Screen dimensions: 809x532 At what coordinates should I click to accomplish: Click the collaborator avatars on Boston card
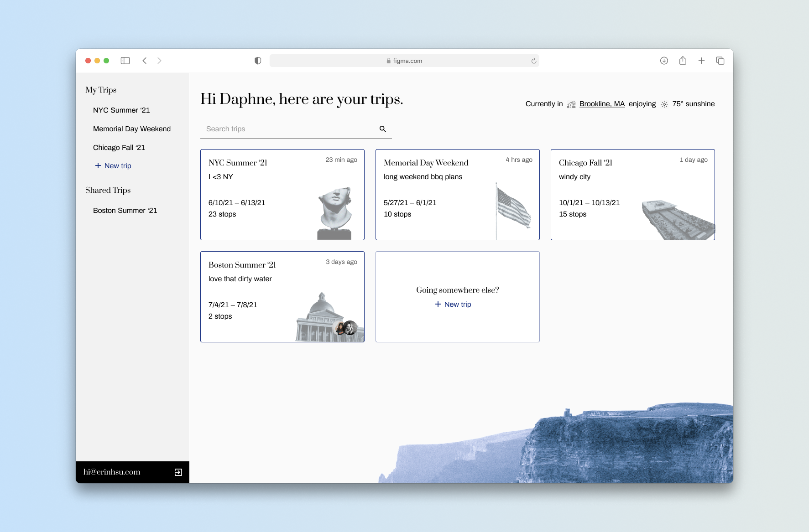[345, 328]
